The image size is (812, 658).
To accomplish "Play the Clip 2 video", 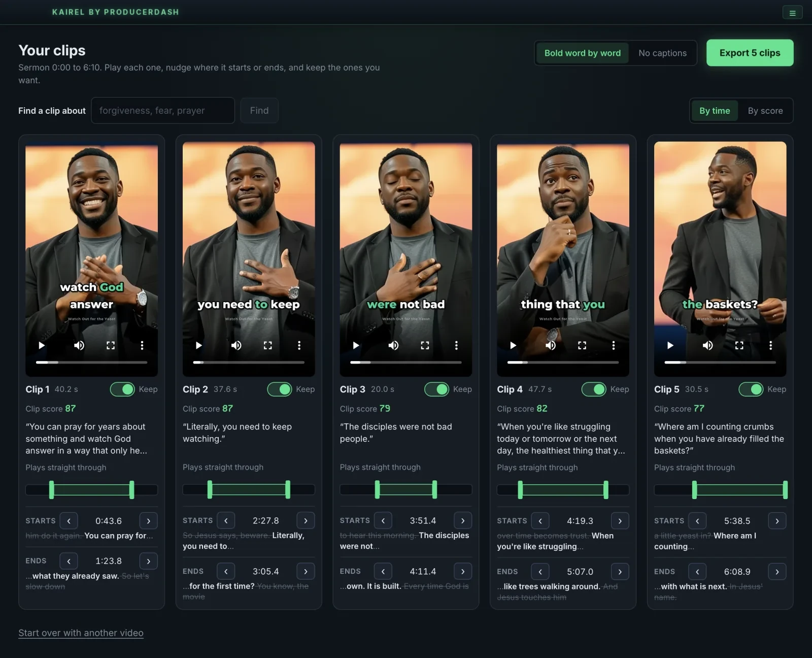I will pos(199,345).
